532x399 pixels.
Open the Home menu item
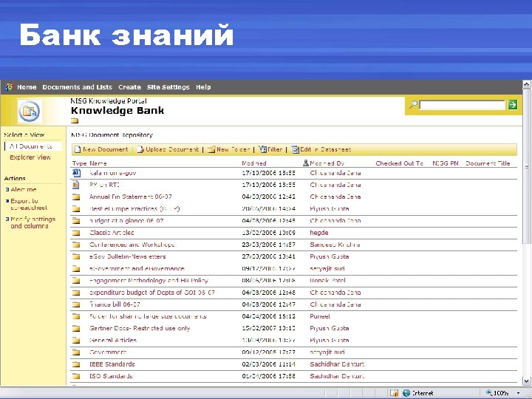click(27, 87)
